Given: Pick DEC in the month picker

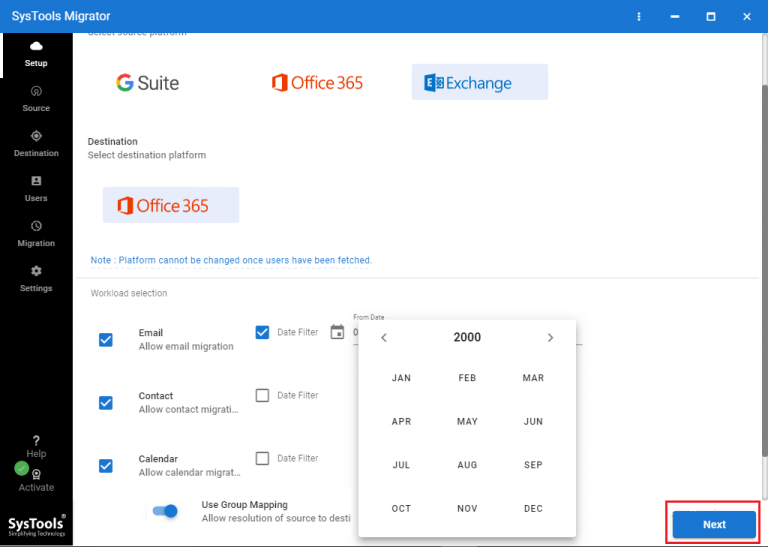Looking at the screenshot, I should [533, 508].
